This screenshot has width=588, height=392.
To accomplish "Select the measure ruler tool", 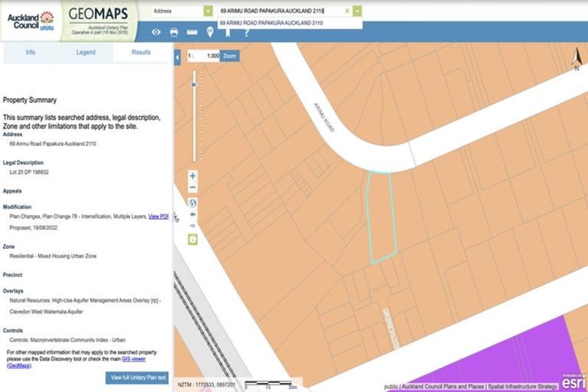I will point(191,32).
